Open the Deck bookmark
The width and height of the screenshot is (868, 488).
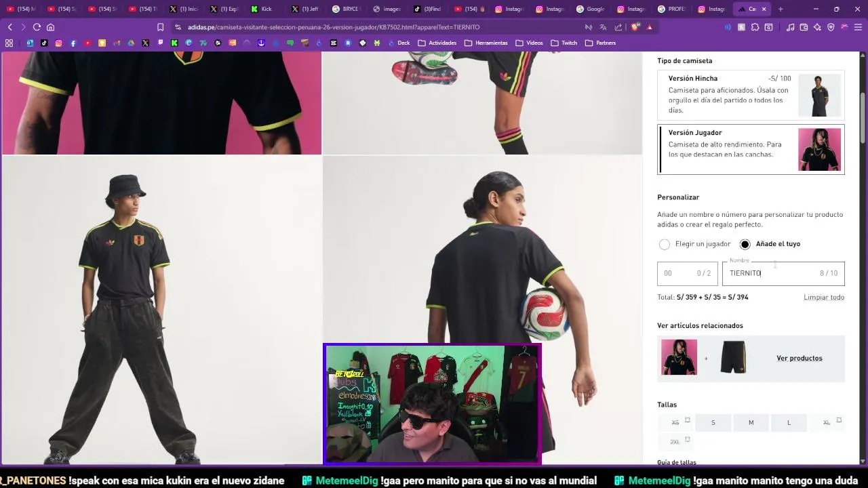(399, 43)
